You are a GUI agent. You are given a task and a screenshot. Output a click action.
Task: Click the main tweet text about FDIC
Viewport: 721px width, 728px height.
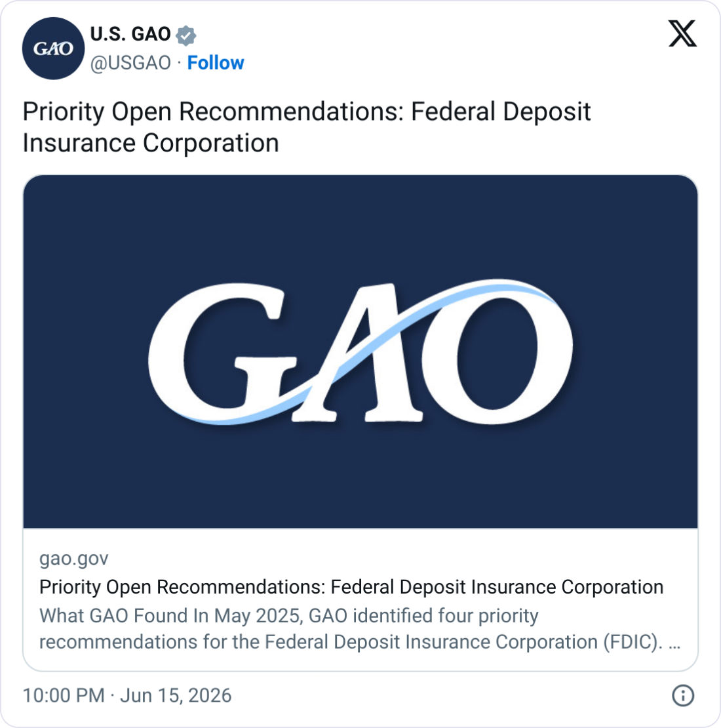tap(307, 127)
